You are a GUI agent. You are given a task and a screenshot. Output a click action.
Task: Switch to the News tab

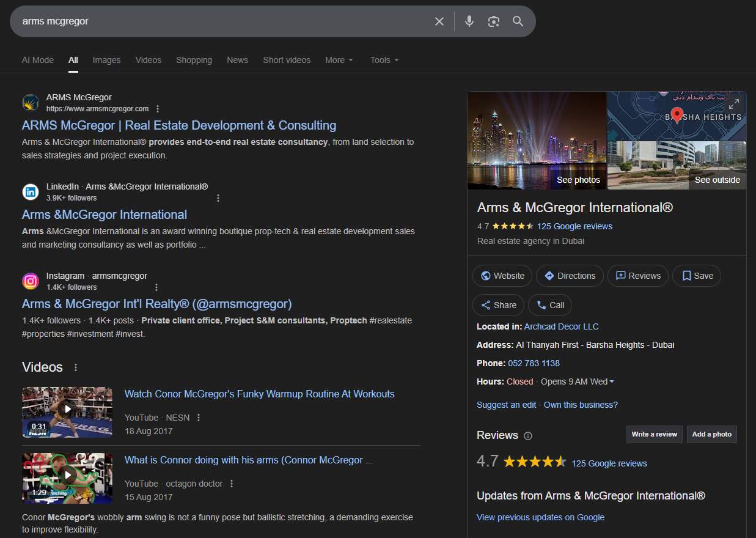[x=237, y=60]
